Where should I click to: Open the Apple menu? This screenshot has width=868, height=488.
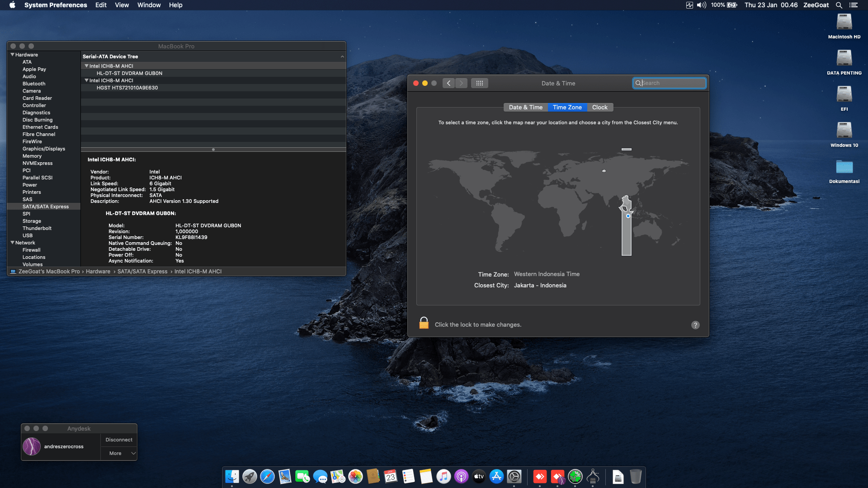click(12, 5)
